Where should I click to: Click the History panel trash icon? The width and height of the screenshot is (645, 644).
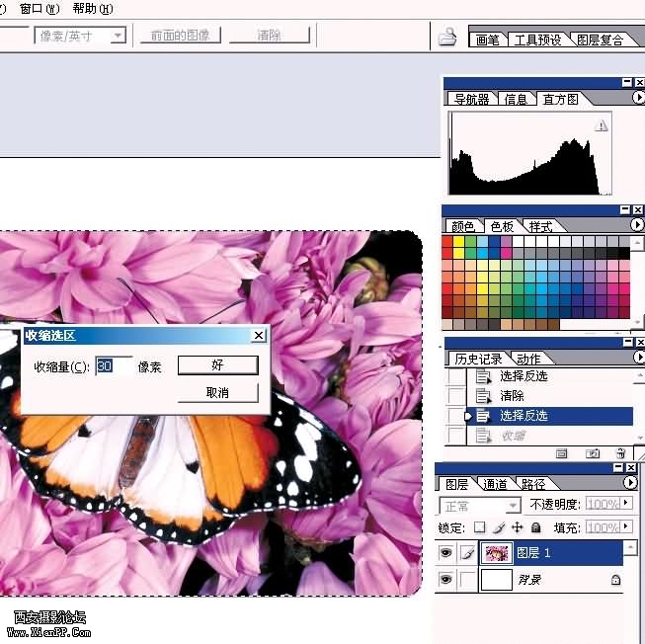tap(620, 453)
